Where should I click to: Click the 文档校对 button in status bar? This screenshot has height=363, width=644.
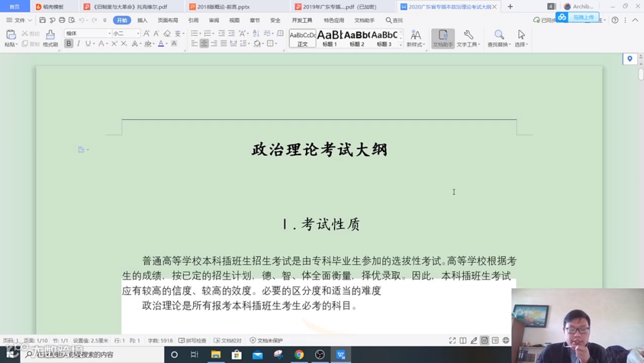[230, 340]
